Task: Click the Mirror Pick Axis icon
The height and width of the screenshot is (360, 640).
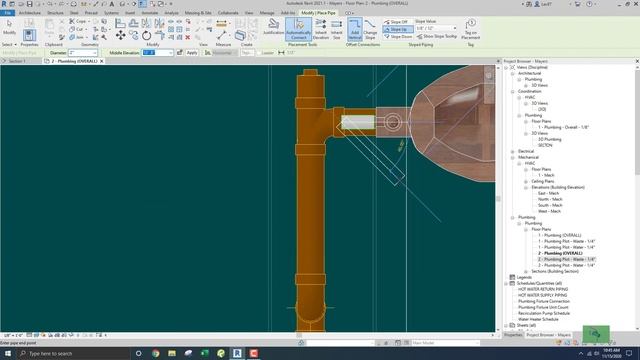Action: [x=146, y=23]
